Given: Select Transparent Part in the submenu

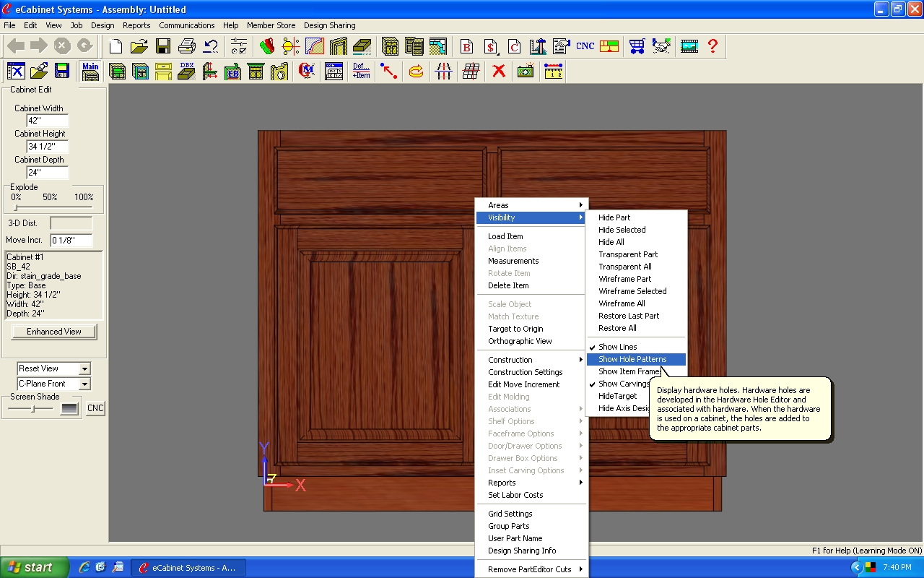Looking at the screenshot, I should click(636, 254).
